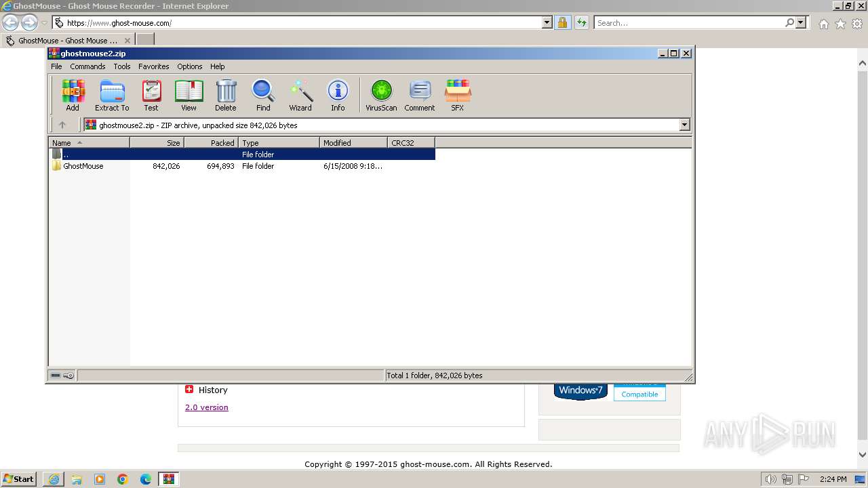Viewport: 868px width, 488px height.
Task: Click the Extract To toolbar icon
Action: pyautogui.click(x=112, y=95)
